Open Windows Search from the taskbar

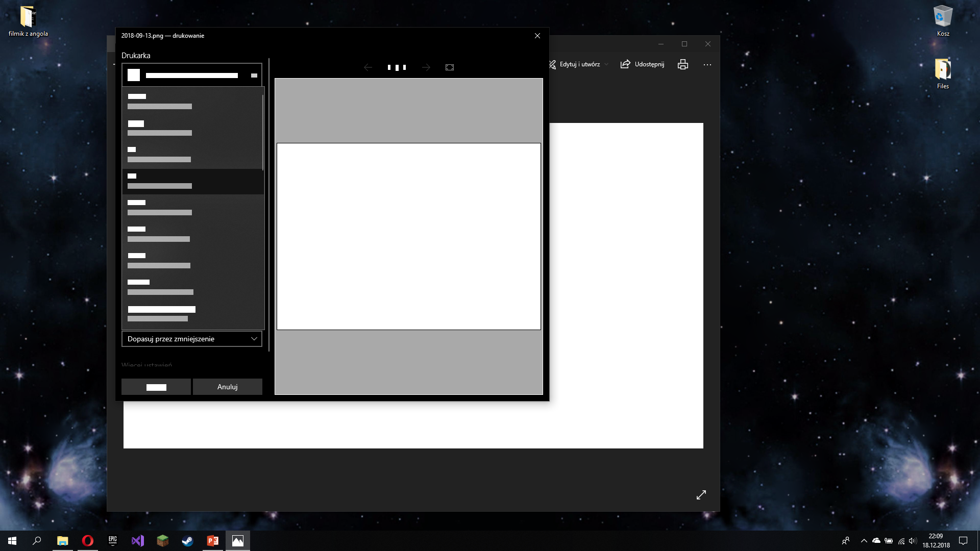point(36,540)
